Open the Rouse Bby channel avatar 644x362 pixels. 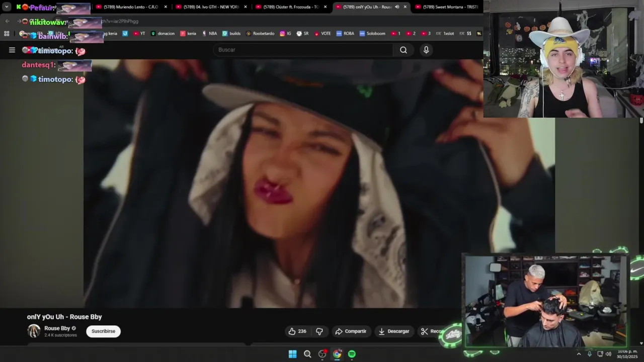[34, 331]
